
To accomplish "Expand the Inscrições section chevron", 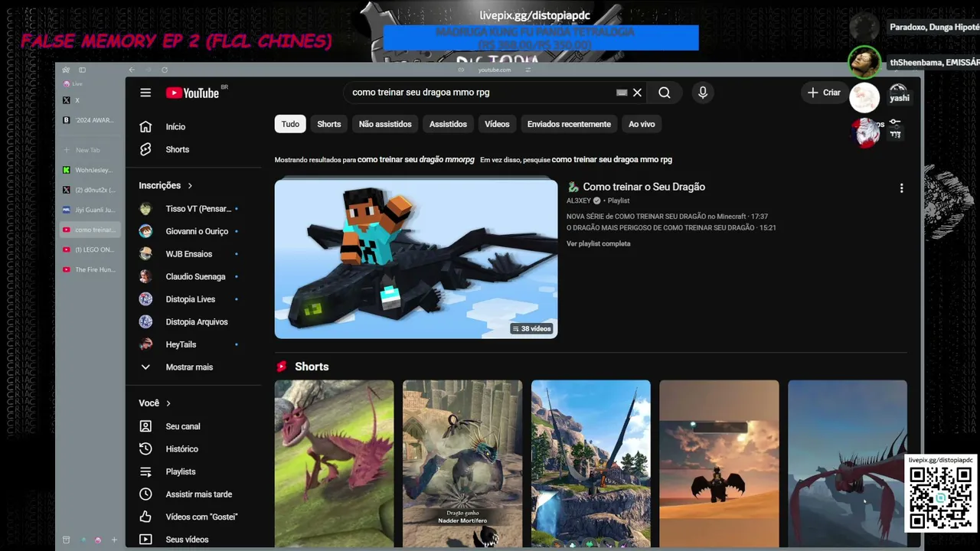I will 190,186.
